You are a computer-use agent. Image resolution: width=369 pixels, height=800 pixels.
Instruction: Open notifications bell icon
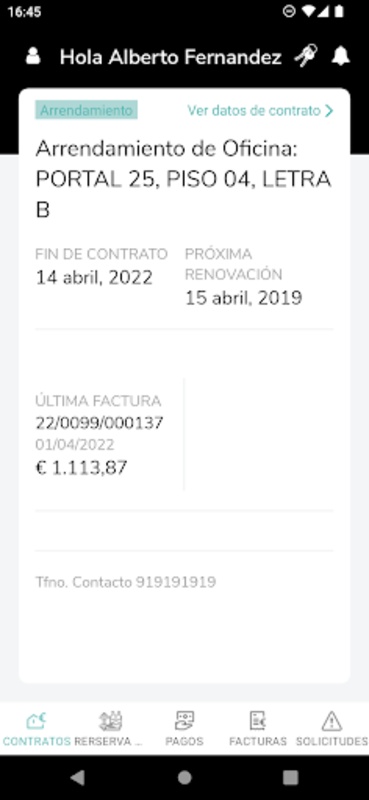pyautogui.click(x=340, y=56)
